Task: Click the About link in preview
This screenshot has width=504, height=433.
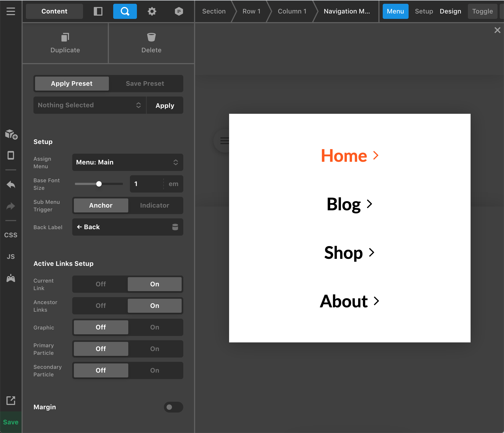Action: point(344,301)
